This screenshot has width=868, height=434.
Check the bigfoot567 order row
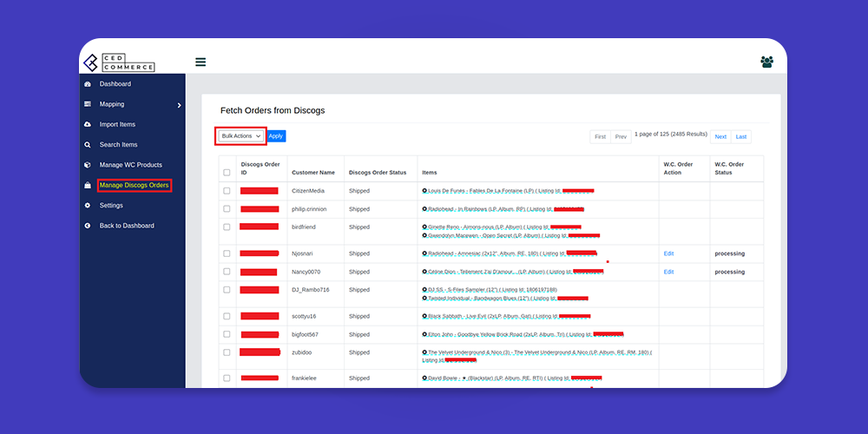[227, 334]
